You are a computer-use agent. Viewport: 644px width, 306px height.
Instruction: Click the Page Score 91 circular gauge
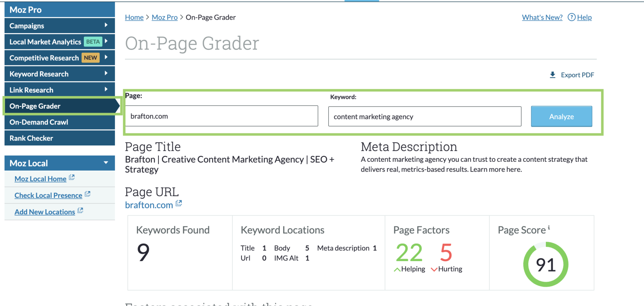546,265
